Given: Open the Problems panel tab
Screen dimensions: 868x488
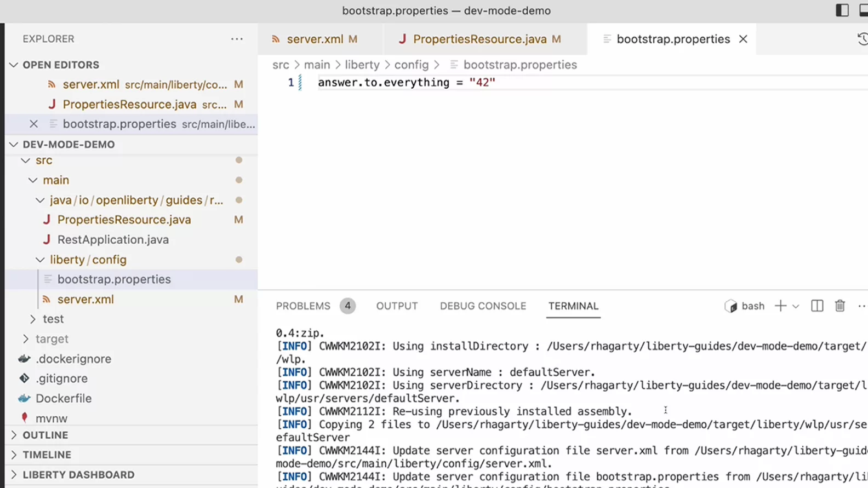Looking at the screenshot, I should click(303, 306).
